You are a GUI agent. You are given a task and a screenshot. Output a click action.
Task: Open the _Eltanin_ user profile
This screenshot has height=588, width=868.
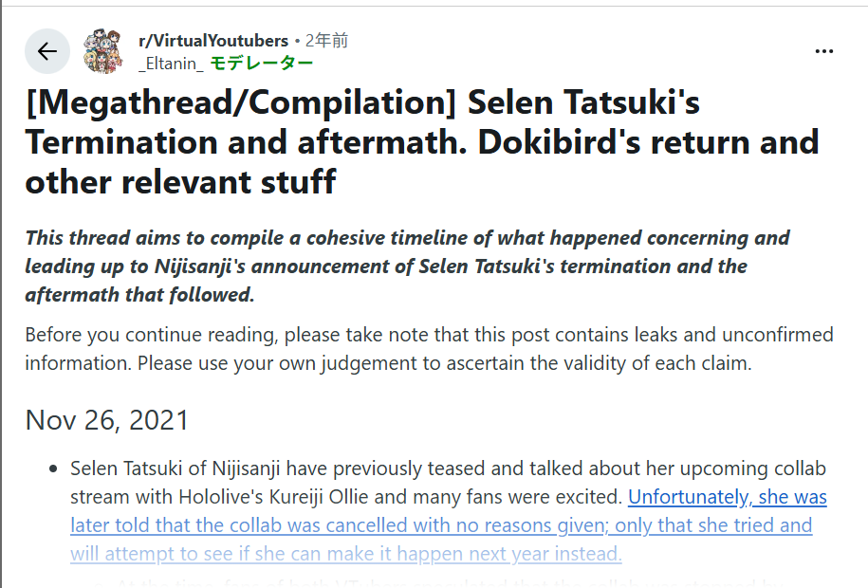click(171, 64)
